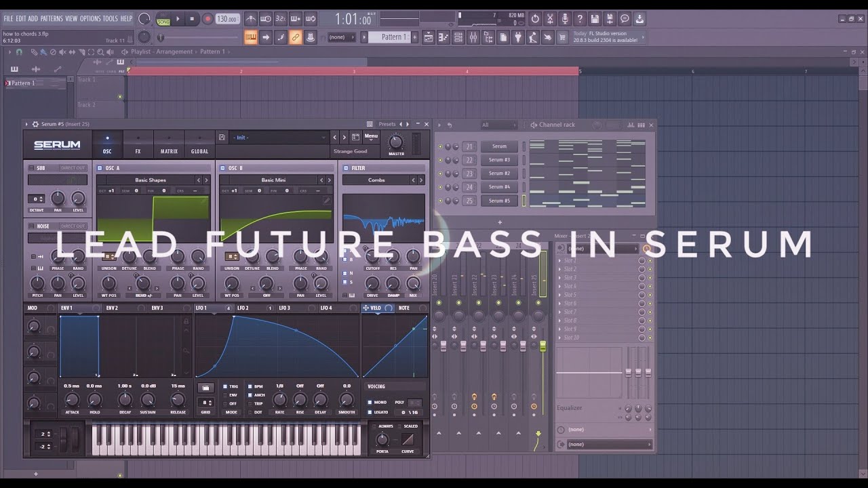The height and width of the screenshot is (488, 868).
Task: Open Presets in Serum title bar
Action: point(387,124)
